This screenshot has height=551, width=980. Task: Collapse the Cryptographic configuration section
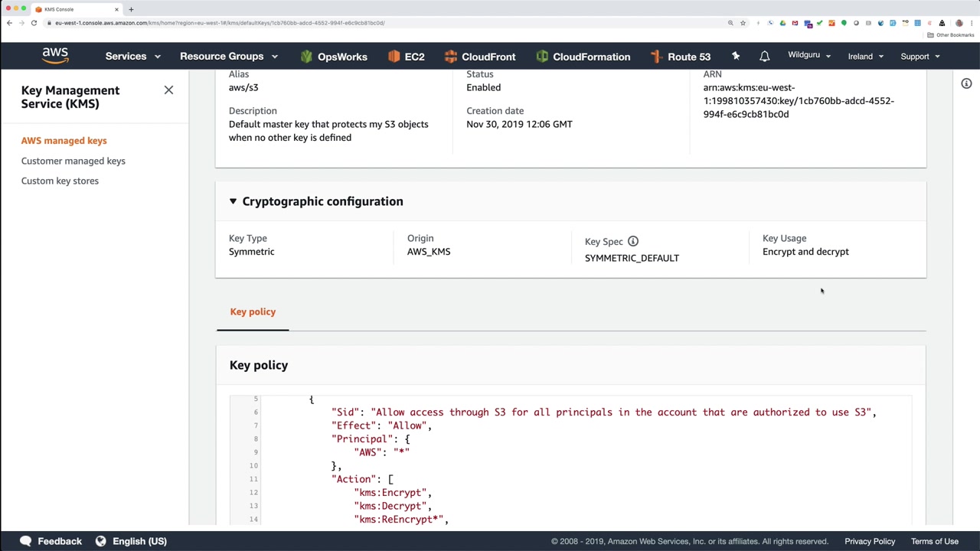pyautogui.click(x=233, y=201)
